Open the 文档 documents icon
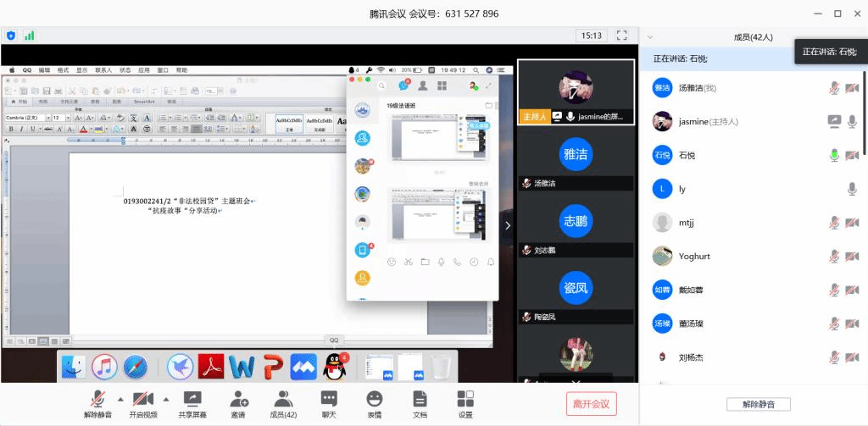This screenshot has height=426, width=868. pyautogui.click(x=420, y=398)
